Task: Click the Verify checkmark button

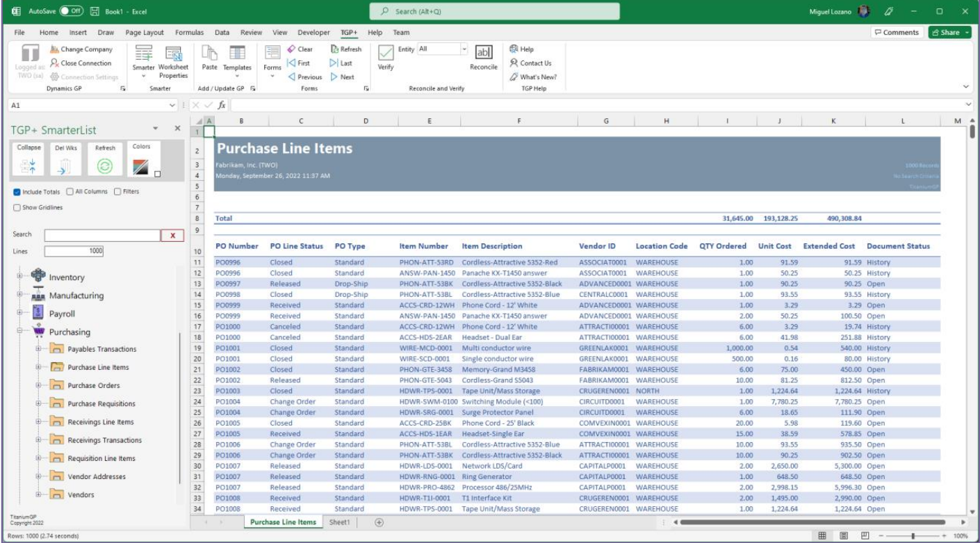Action: pos(385,57)
